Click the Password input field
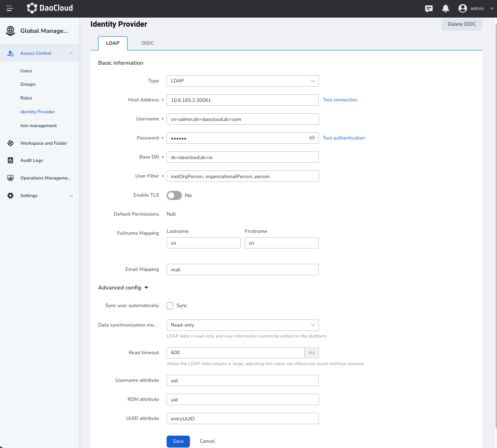The image size is (497, 448). click(x=242, y=138)
